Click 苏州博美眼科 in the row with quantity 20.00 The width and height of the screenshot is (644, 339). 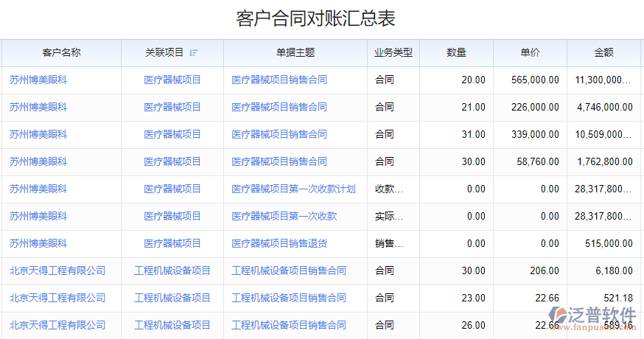tap(38, 80)
